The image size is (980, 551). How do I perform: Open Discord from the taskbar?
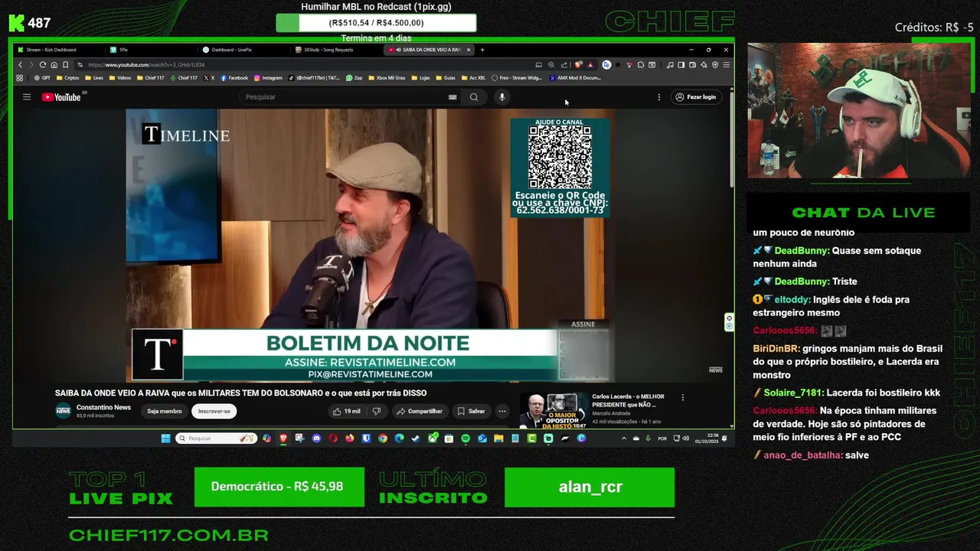point(316,439)
